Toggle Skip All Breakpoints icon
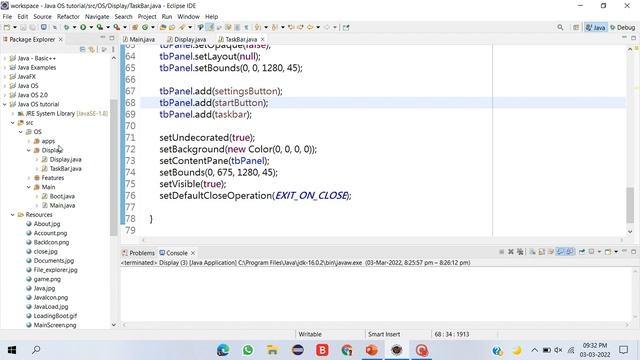The height and width of the screenshot is (360, 640). 54,27
